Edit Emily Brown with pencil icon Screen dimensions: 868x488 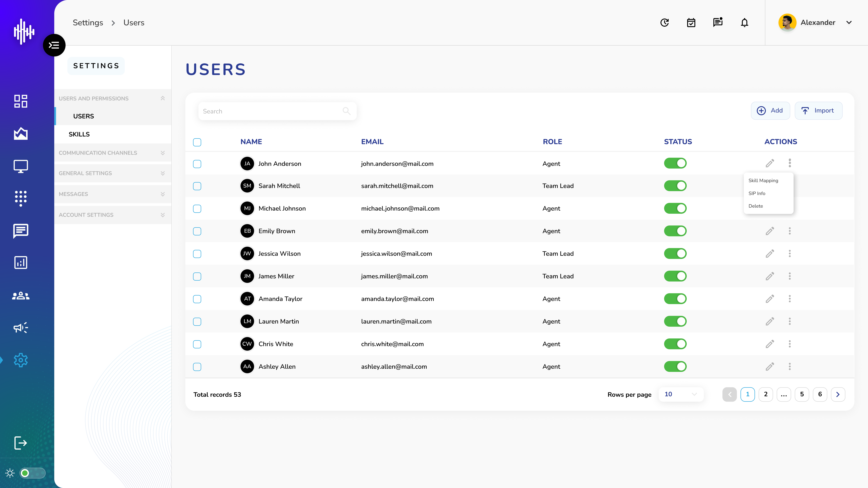click(x=770, y=231)
